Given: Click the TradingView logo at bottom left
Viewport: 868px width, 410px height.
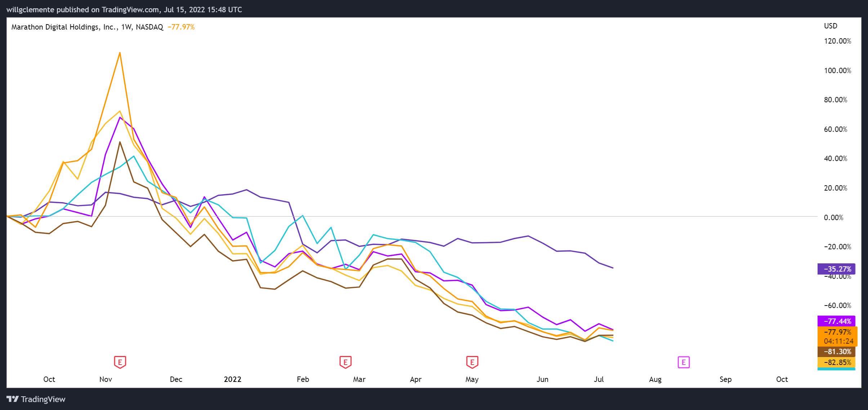Looking at the screenshot, I should coord(36,399).
